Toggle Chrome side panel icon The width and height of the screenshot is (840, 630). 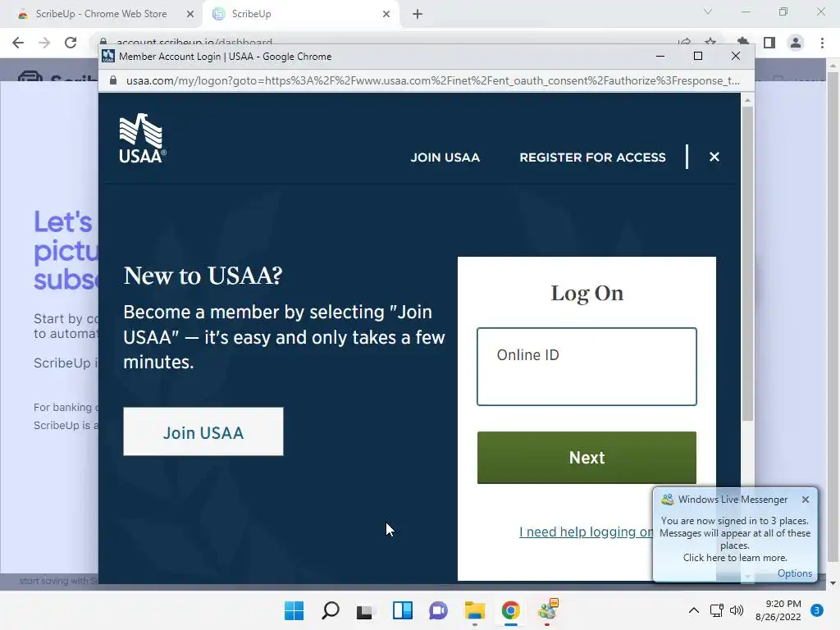click(x=769, y=43)
